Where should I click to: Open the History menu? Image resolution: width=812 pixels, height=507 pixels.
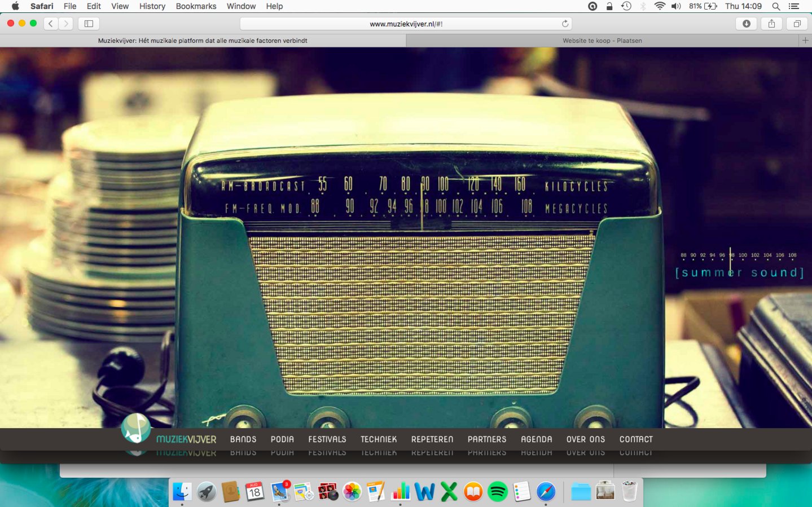152,6
